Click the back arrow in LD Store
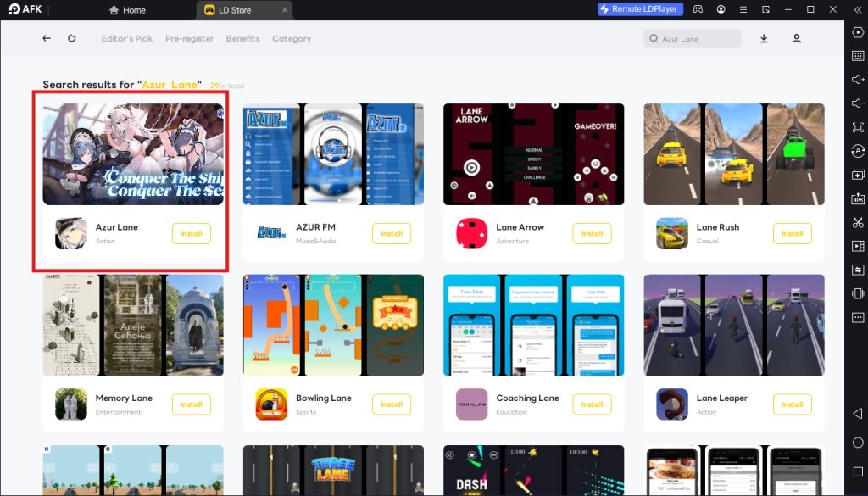This screenshot has height=496, width=868. click(x=47, y=39)
